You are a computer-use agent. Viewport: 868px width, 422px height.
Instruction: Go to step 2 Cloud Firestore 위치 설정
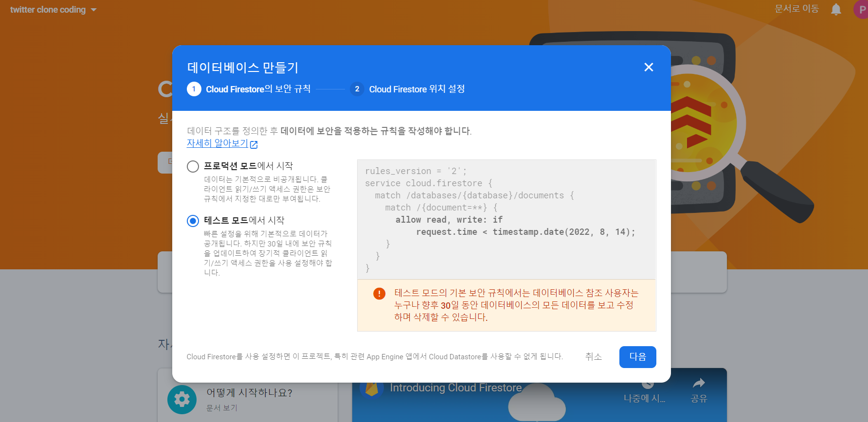click(x=408, y=89)
